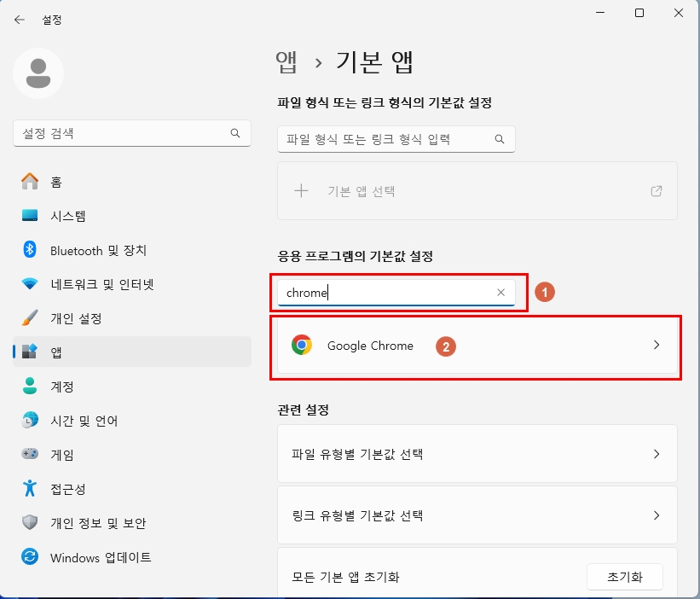Clear the chrome search with the X icon
Screen dimensions: 700x599
(500, 292)
